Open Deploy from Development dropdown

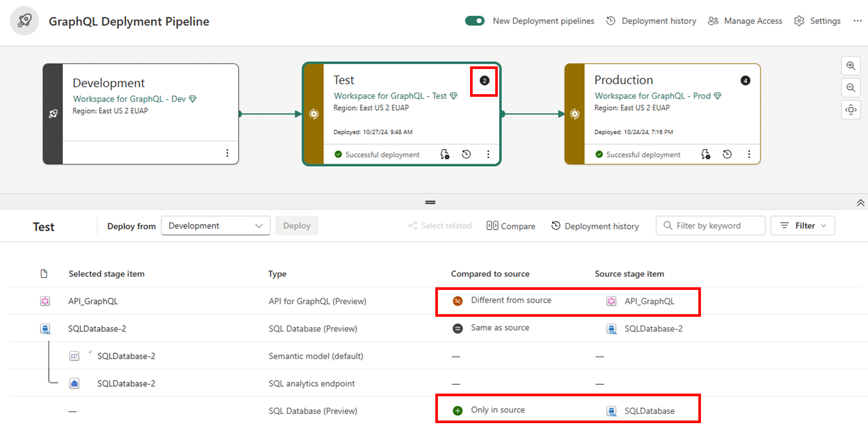pos(215,226)
